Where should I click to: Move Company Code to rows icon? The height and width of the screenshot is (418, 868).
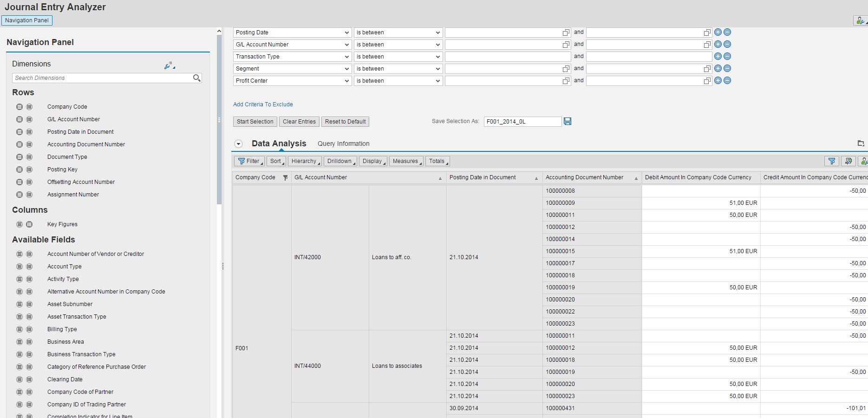click(x=20, y=107)
